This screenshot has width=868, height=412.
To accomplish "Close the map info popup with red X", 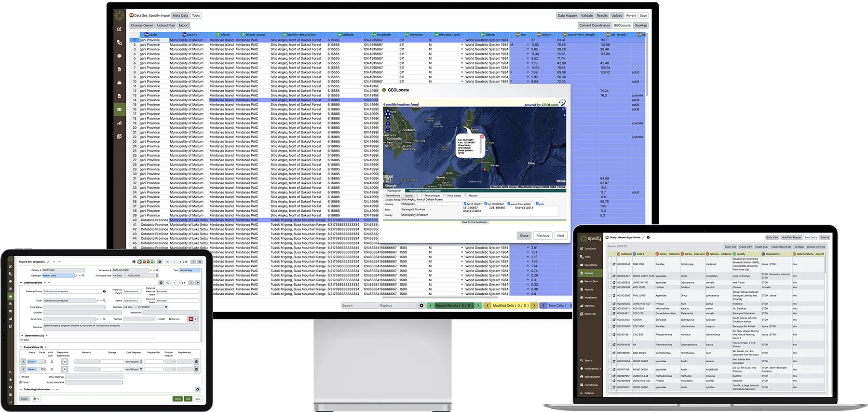I will pyautogui.click(x=482, y=137).
